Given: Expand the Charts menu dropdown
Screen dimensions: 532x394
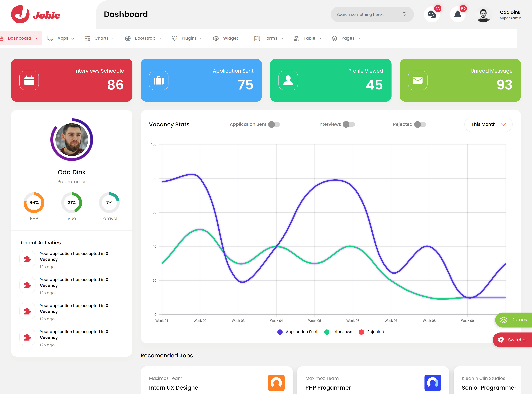Looking at the screenshot, I should click(100, 38).
